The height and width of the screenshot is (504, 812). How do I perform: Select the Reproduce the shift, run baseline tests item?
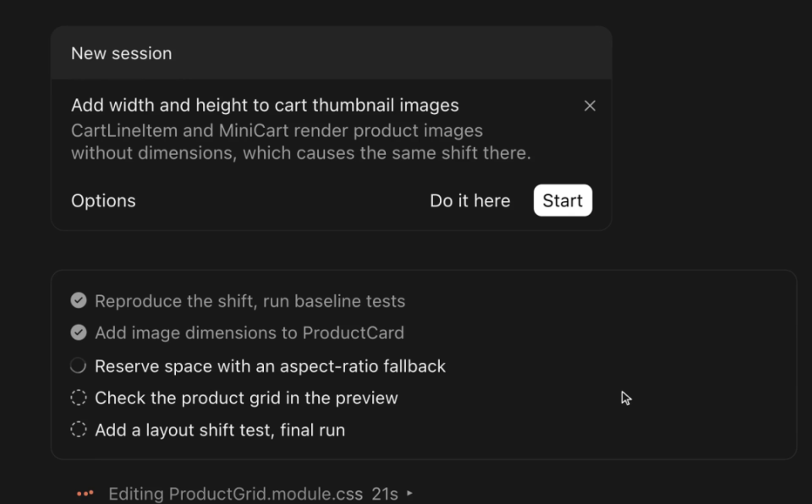pyautogui.click(x=250, y=301)
